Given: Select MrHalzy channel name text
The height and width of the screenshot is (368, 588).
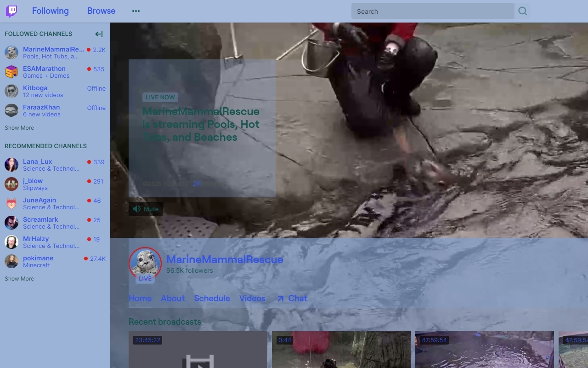Looking at the screenshot, I should pos(36,239).
